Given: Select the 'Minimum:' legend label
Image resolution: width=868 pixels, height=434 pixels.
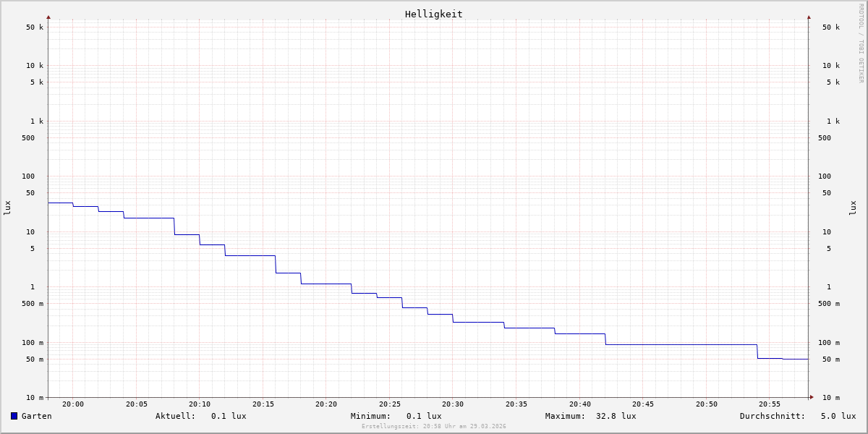Looking at the screenshot, I should 371,416.
